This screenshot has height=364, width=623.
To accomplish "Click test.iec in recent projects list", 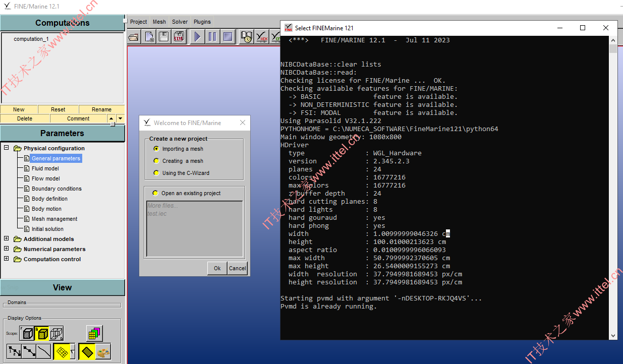I will [x=157, y=214].
